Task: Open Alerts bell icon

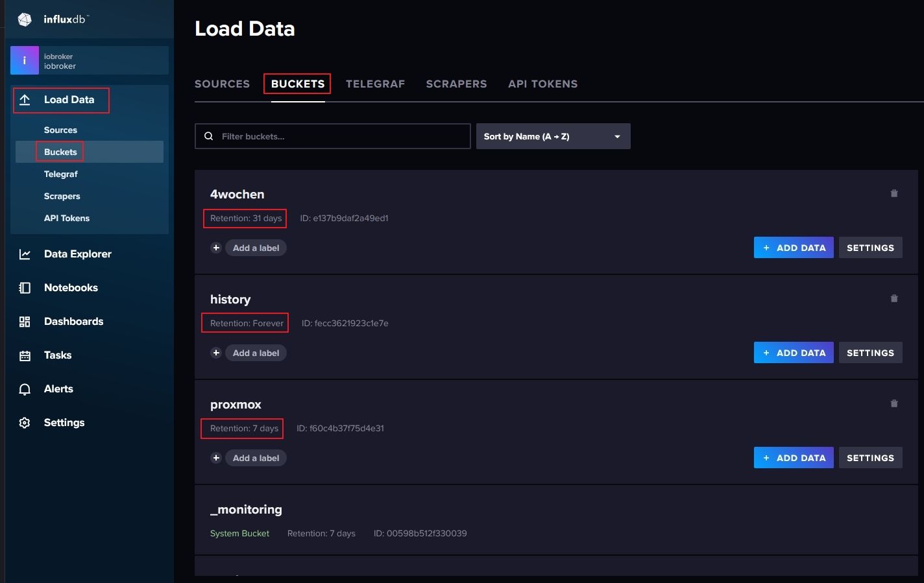Action: point(25,389)
